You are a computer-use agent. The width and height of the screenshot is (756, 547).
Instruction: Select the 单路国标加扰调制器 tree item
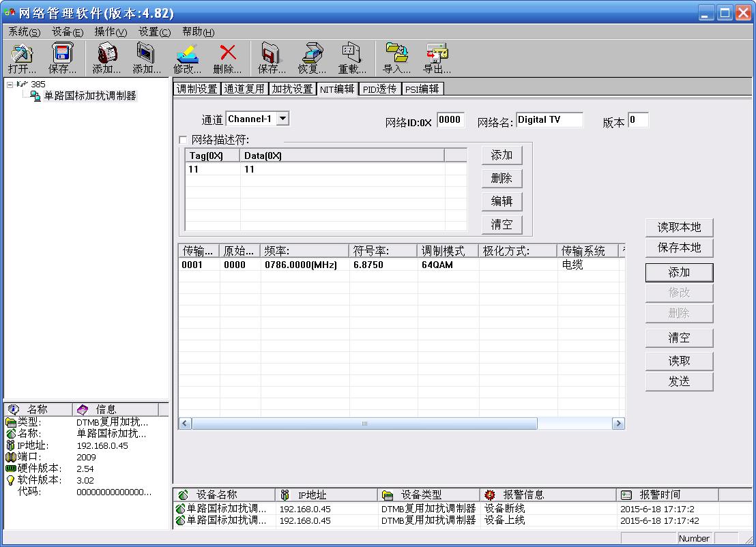89,96
